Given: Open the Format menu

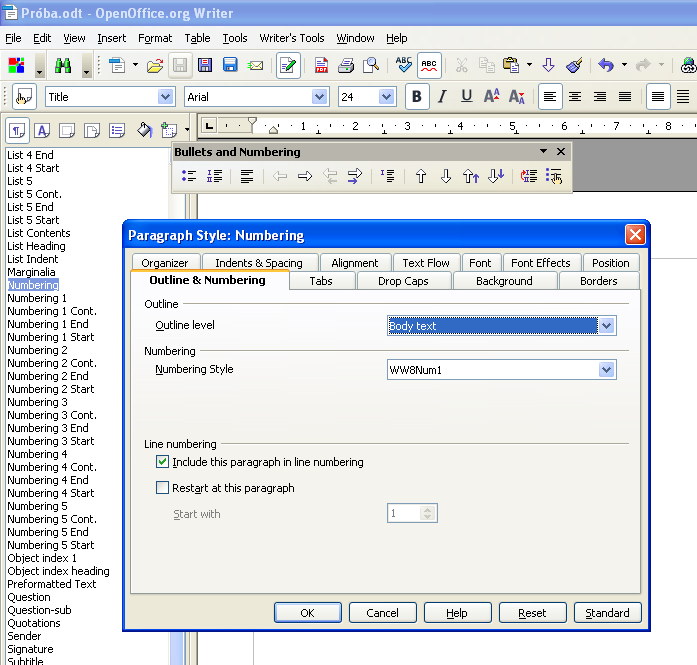Looking at the screenshot, I should tap(155, 38).
